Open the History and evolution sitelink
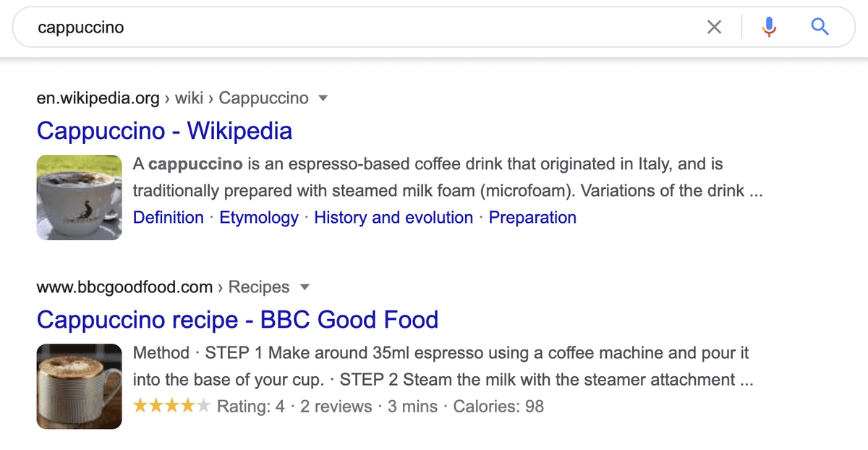The width and height of the screenshot is (868, 450). [x=393, y=217]
